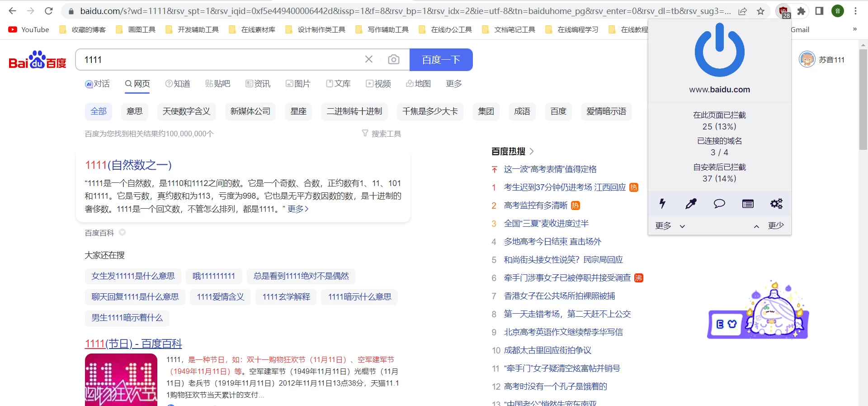Select 全部 filter chip
The height and width of the screenshot is (406, 868).
pos(99,111)
